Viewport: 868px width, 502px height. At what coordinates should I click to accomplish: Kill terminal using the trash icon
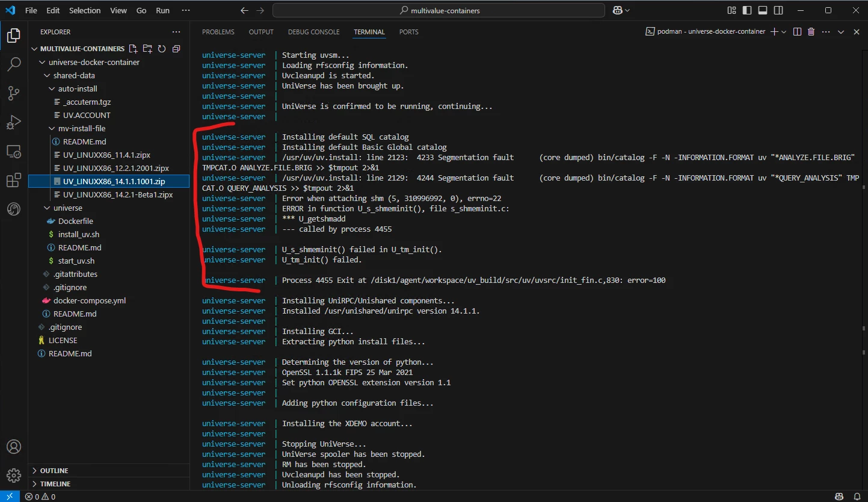tap(811, 32)
